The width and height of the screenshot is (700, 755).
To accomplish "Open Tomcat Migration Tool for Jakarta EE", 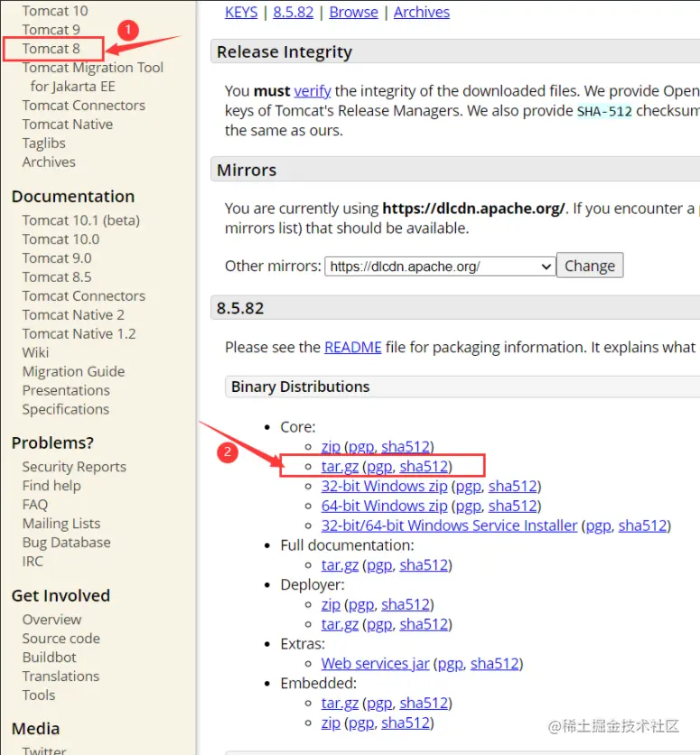I will [93, 77].
